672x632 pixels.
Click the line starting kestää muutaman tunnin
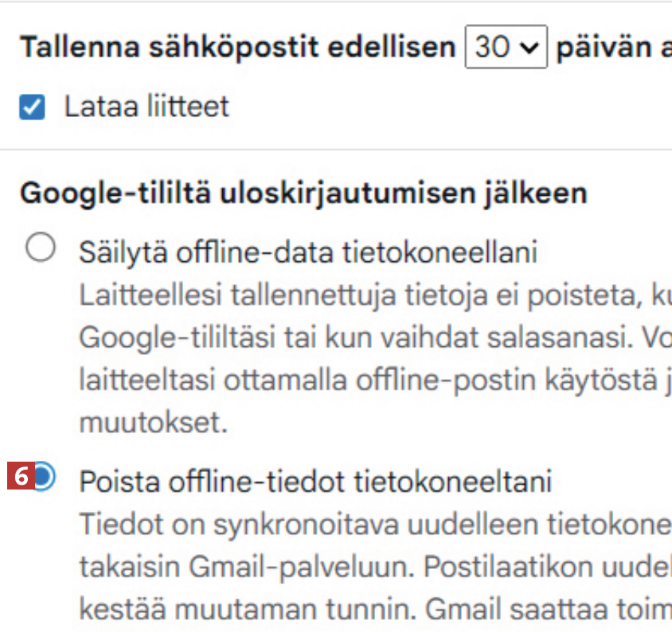(x=374, y=608)
